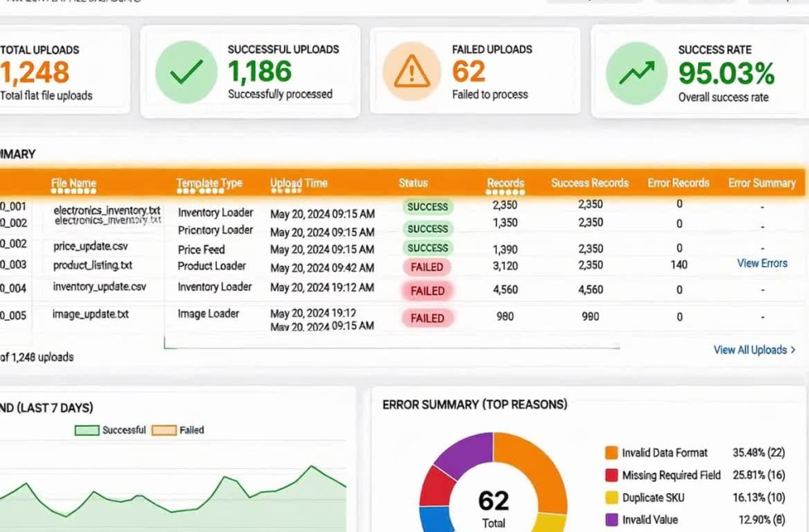Click the Success Records column header

(x=590, y=183)
